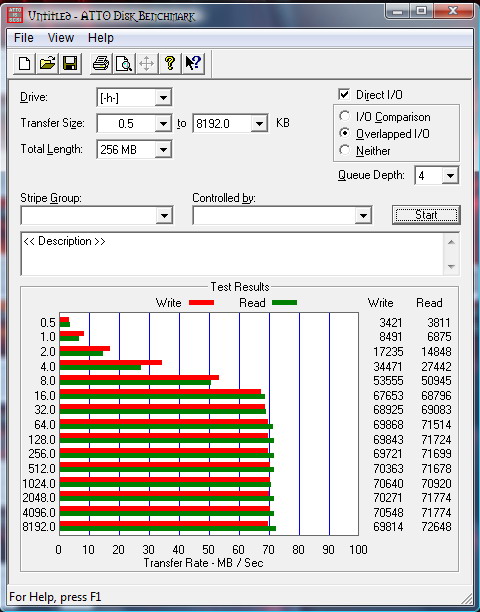Viewport: 480px width, 612px height.
Task: Choose the Neither radio option
Action: tap(345, 150)
